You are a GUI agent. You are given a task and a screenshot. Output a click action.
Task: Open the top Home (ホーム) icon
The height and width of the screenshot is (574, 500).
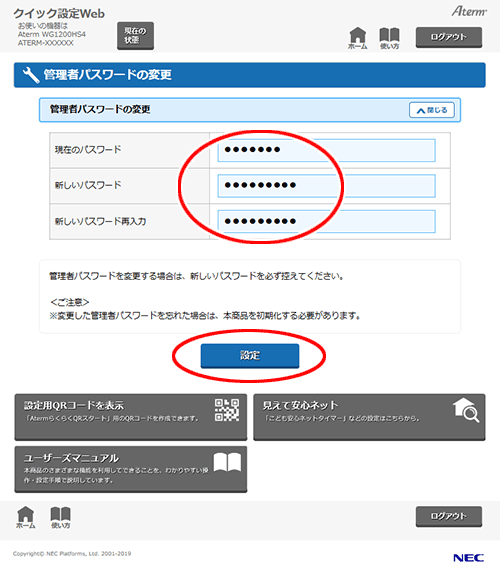click(358, 38)
